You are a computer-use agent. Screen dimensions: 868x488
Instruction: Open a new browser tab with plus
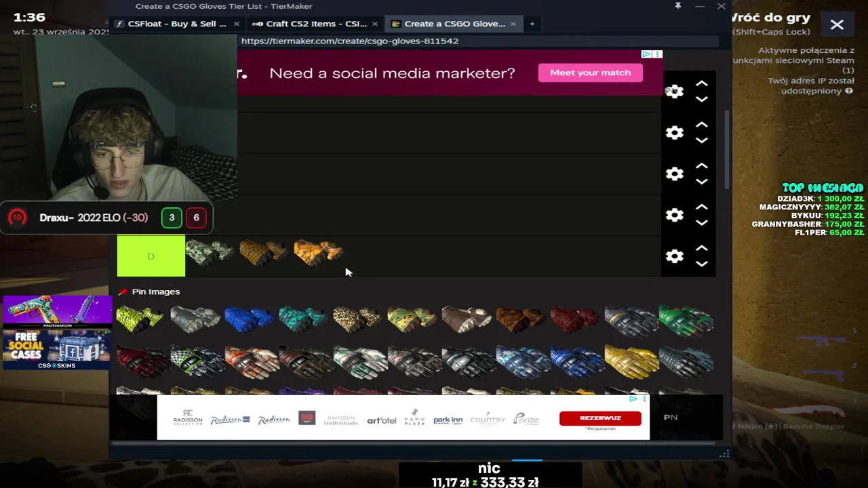coord(532,24)
